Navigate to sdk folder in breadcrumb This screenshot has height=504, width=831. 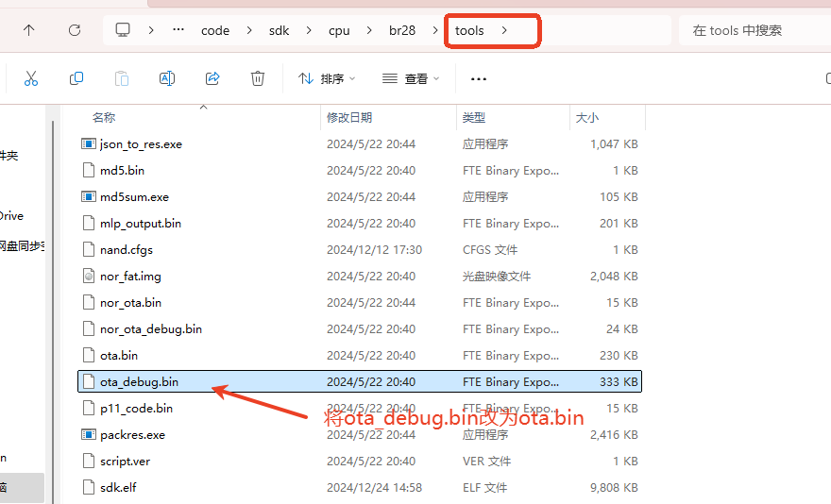click(x=279, y=31)
